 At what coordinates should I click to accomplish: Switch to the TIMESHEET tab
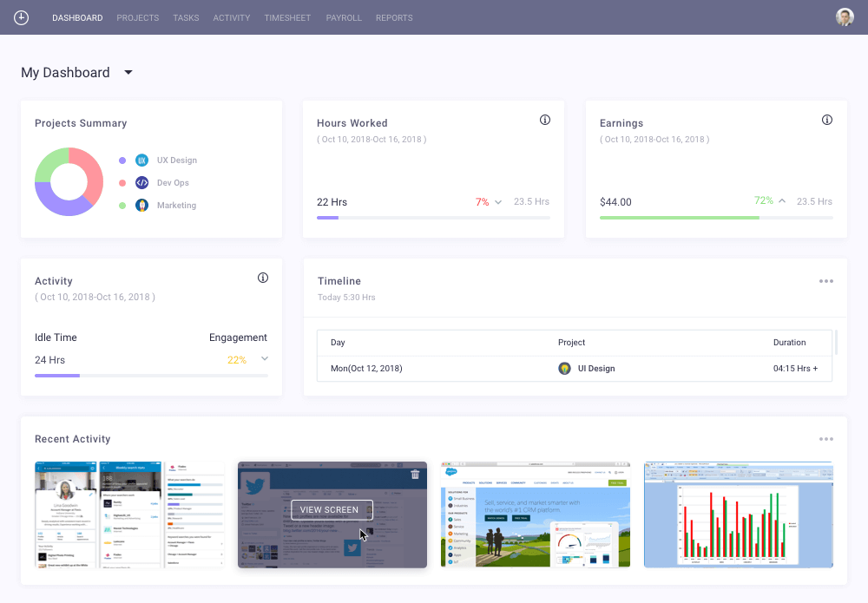point(287,17)
